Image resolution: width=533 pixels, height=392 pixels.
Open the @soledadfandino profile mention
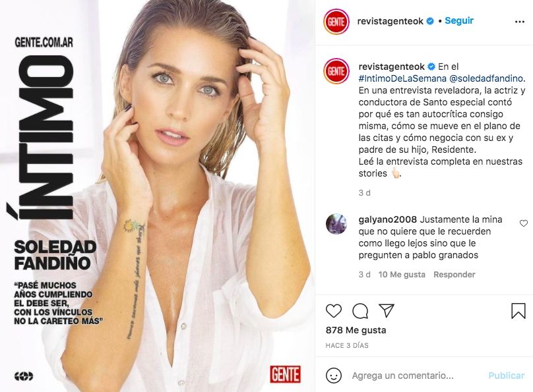coord(486,78)
